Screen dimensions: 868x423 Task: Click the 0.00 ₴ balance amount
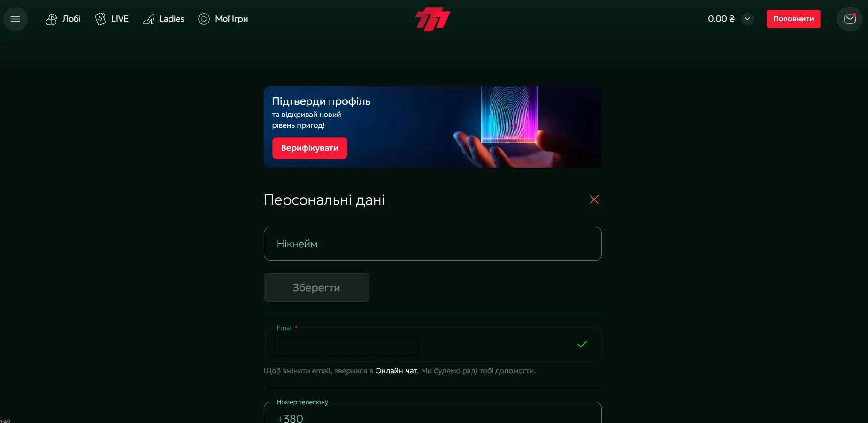721,19
